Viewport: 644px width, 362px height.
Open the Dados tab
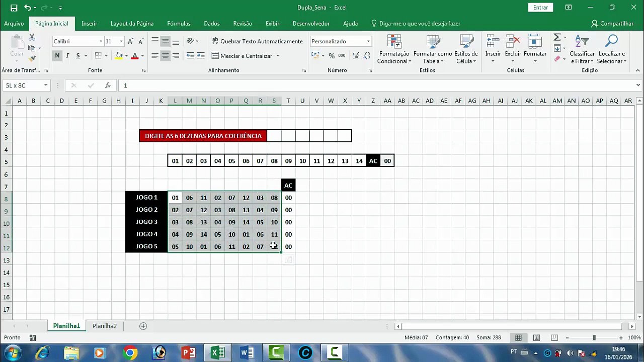tap(212, 24)
